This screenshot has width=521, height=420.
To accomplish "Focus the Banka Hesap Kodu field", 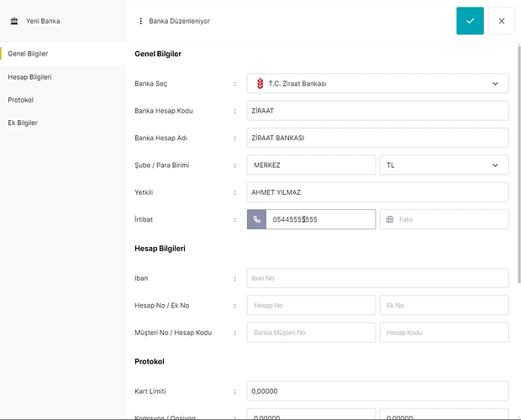I will tap(377, 111).
